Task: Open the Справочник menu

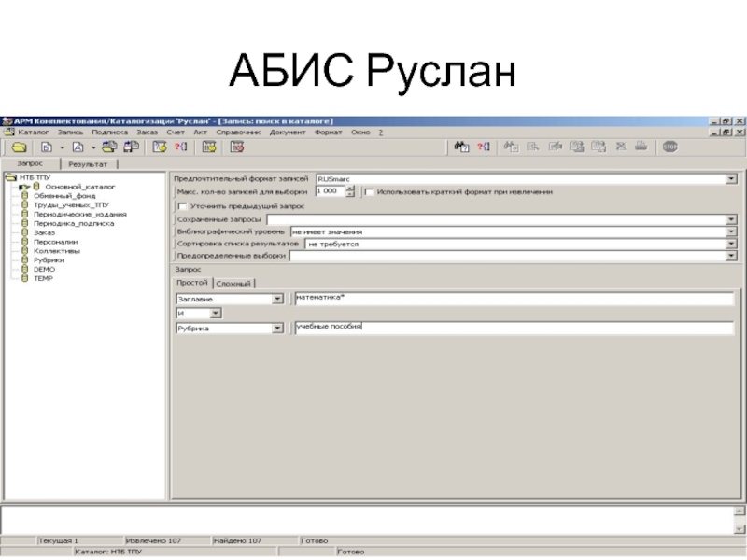Action: click(x=238, y=133)
